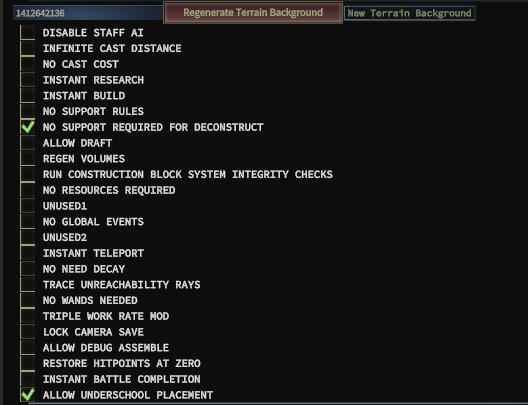Enable INSTANT RESEARCH checkbox
528x405 pixels.
28,80
